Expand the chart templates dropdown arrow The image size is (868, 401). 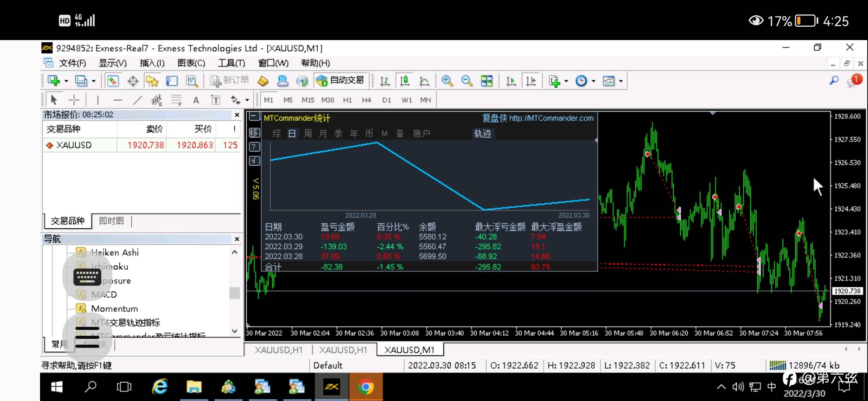click(x=621, y=81)
